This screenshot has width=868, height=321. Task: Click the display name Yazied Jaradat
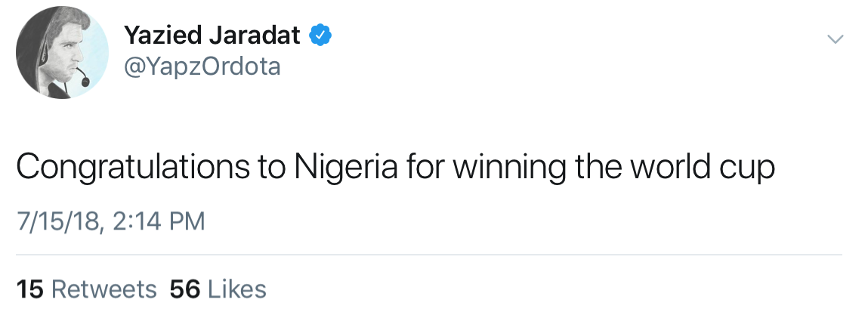[x=212, y=35]
